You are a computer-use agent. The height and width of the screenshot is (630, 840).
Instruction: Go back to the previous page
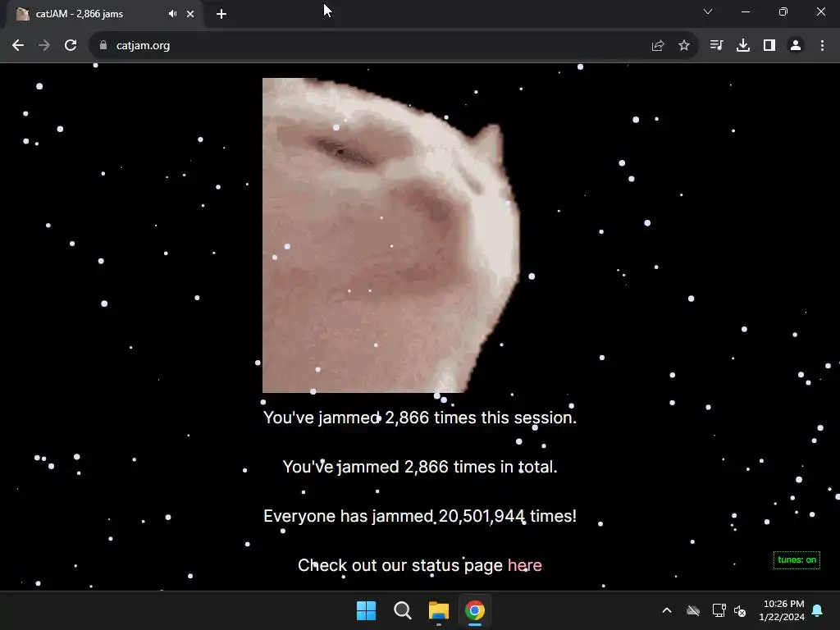(18, 46)
